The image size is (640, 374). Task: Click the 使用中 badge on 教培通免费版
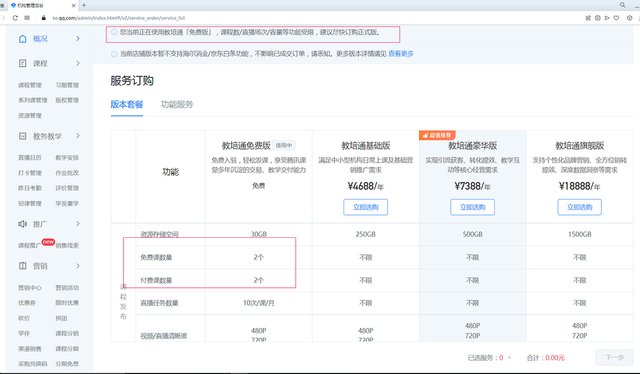pyautogui.click(x=284, y=145)
